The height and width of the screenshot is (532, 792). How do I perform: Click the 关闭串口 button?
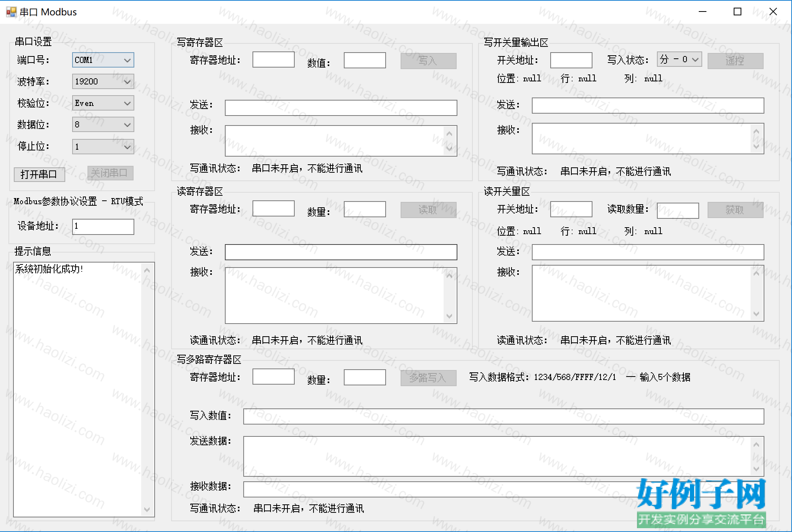click(x=110, y=173)
